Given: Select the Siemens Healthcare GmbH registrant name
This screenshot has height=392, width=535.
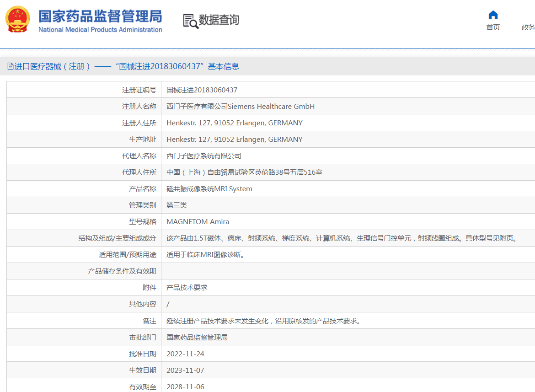Looking at the screenshot, I should pos(240,107).
